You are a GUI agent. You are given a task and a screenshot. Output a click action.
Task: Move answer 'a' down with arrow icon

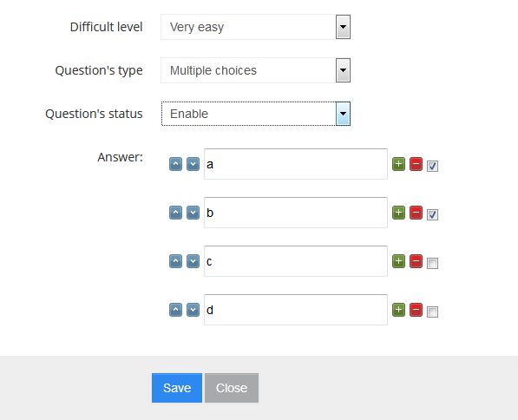pyautogui.click(x=193, y=164)
